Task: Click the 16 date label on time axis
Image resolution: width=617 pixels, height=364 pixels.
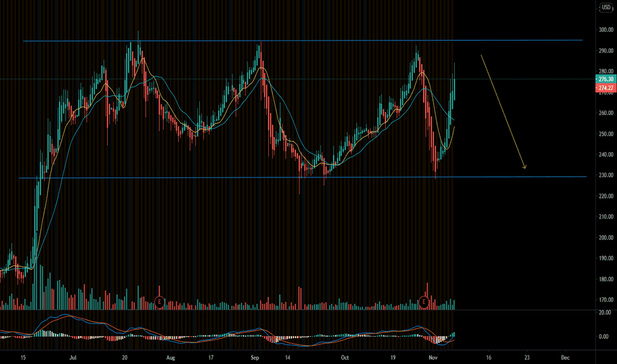Action: click(489, 357)
